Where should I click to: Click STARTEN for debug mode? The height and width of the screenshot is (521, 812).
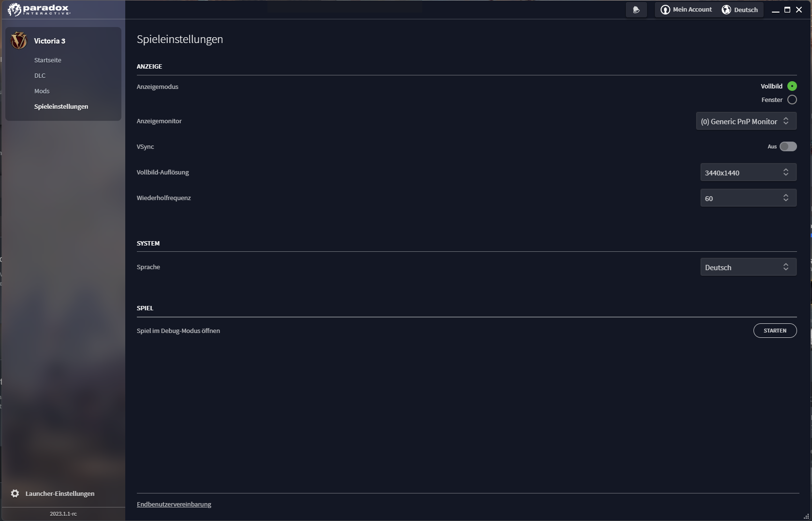coord(775,331)
